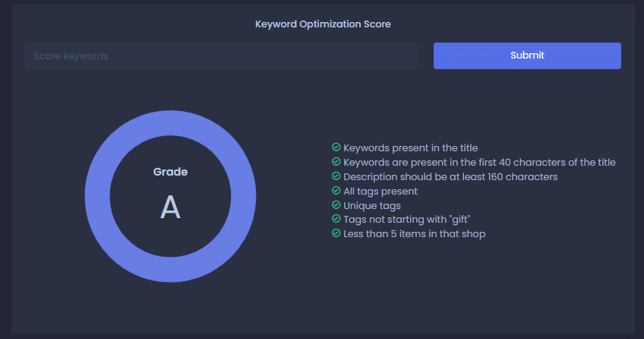Click the Grade label inside the ring
The image size is (644, 339).
click(x=170, y=172)
